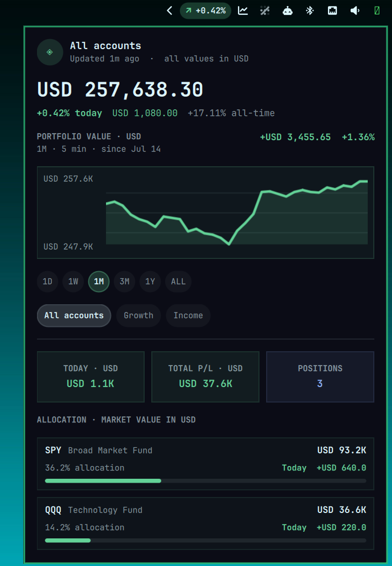Click the ALLOCATION · MARKET VALUE heading
Screen dimensions: 392x566
(x=116, y=420)
